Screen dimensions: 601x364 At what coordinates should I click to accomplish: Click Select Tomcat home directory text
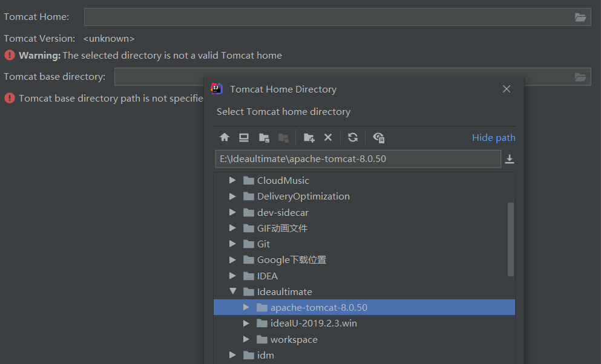click(284, 112)
